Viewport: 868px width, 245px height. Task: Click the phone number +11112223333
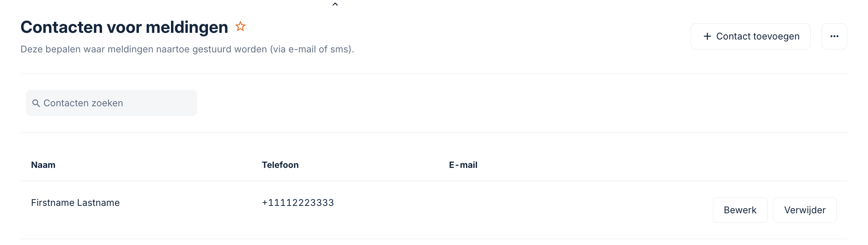(x=298, y=203)
